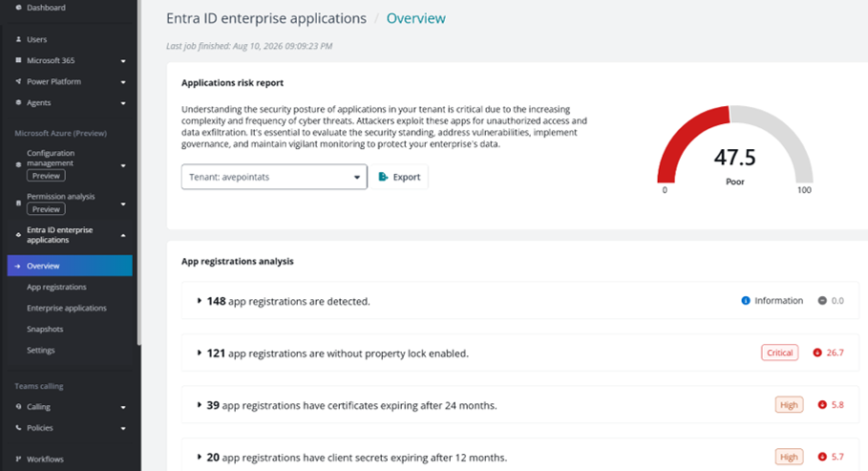Click the App registrations analysis heading
The image size is (868, 471).
(238, 261)
